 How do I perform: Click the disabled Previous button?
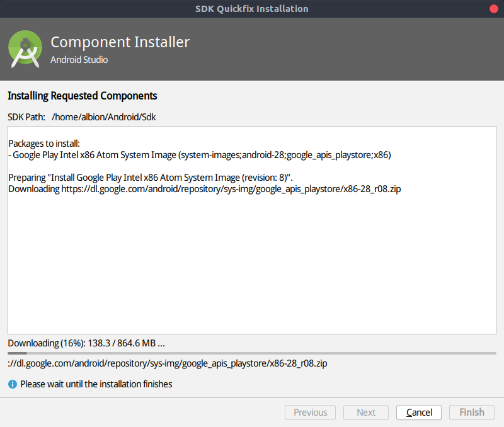(310, 413)
